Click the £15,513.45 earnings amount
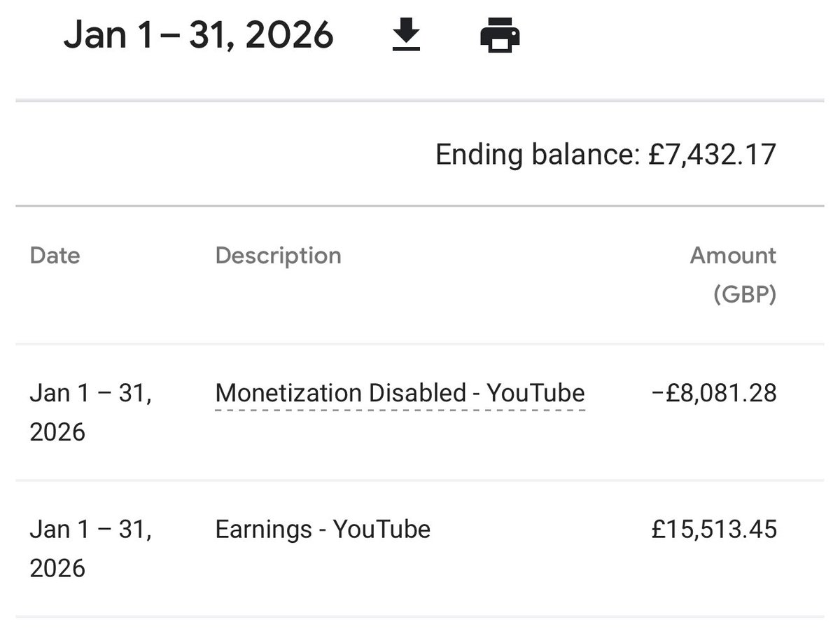The width and height of the screenshot is (840, 629). click(x=713, y=529)
